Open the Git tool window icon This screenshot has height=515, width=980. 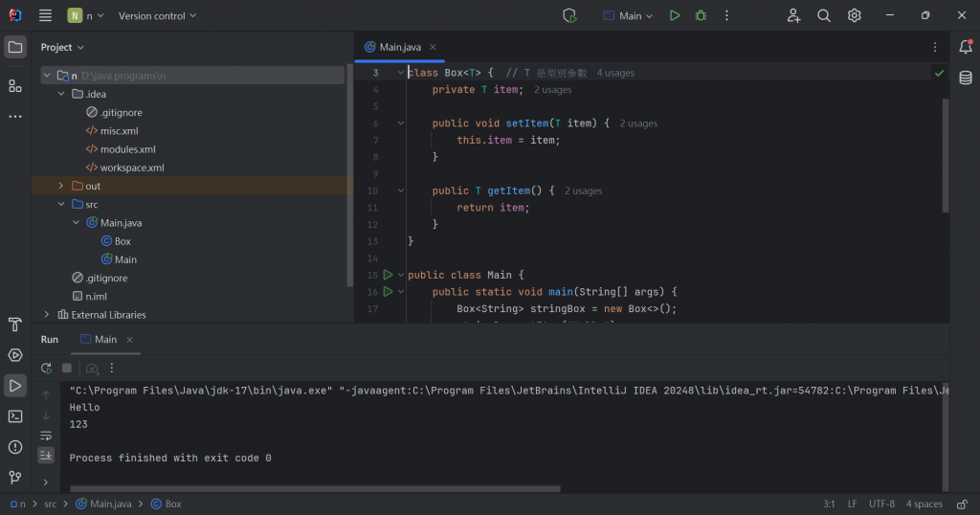[15, 478]
